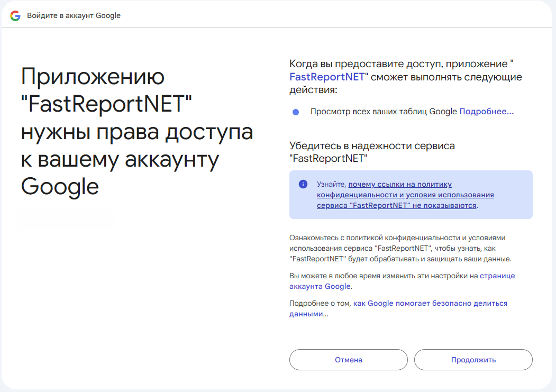Click the word "Узнайте" in blue notice box

point(331,184)
